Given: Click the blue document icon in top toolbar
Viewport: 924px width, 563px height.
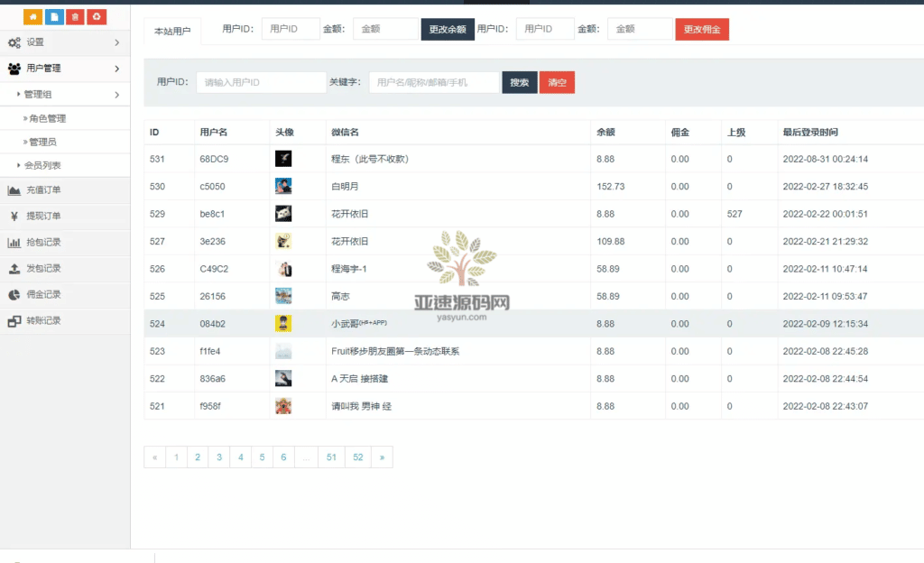Looking at the screenshot, I should 55,16.
